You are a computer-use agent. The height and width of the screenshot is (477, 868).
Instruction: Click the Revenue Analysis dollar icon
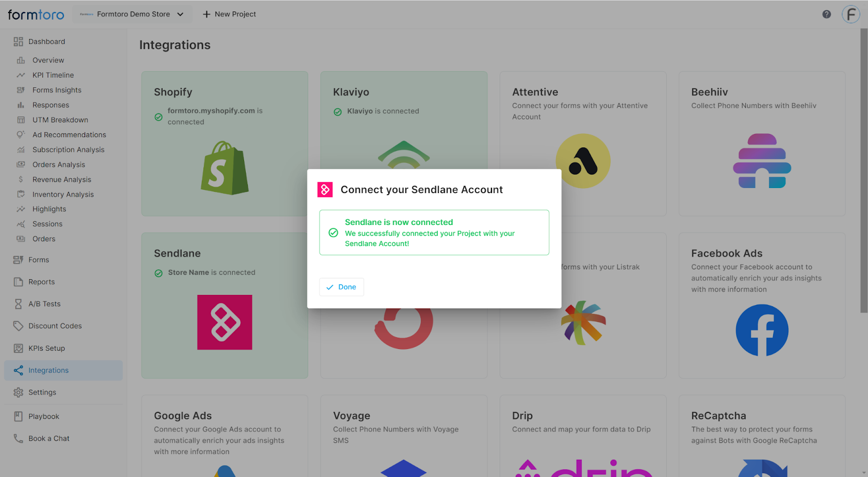click(x=21, y=179)
